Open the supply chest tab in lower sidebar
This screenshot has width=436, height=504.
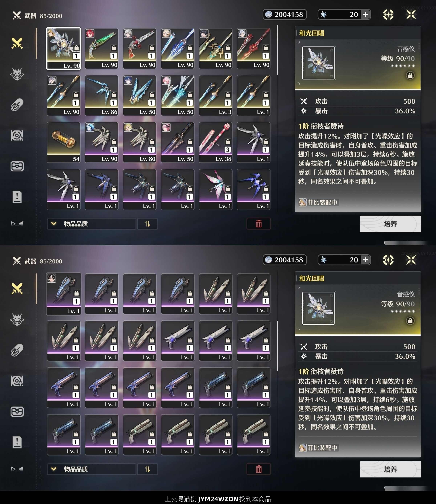point(17,411)
